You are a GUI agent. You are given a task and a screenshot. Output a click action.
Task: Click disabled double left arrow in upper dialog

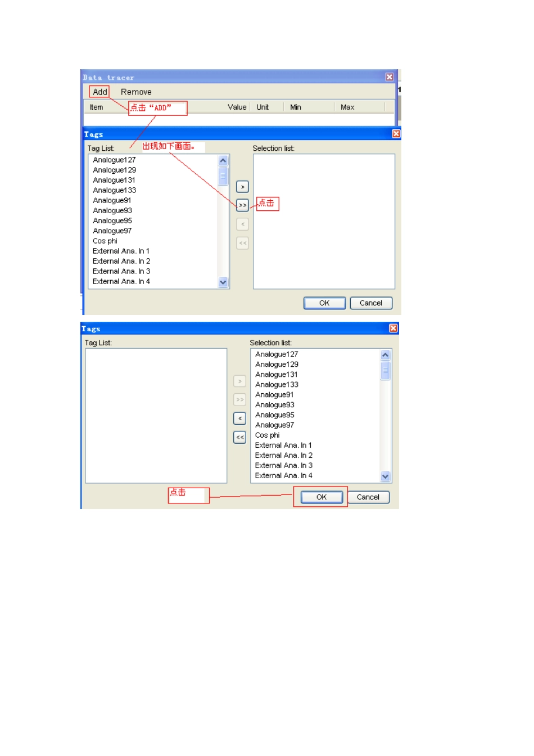(x=242, y=244)
